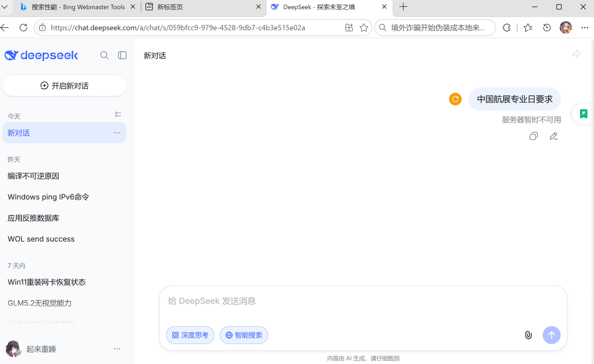Open the browser profile avatar
The width and height of the screenshot is (594, 364).
tap(566, 28)
